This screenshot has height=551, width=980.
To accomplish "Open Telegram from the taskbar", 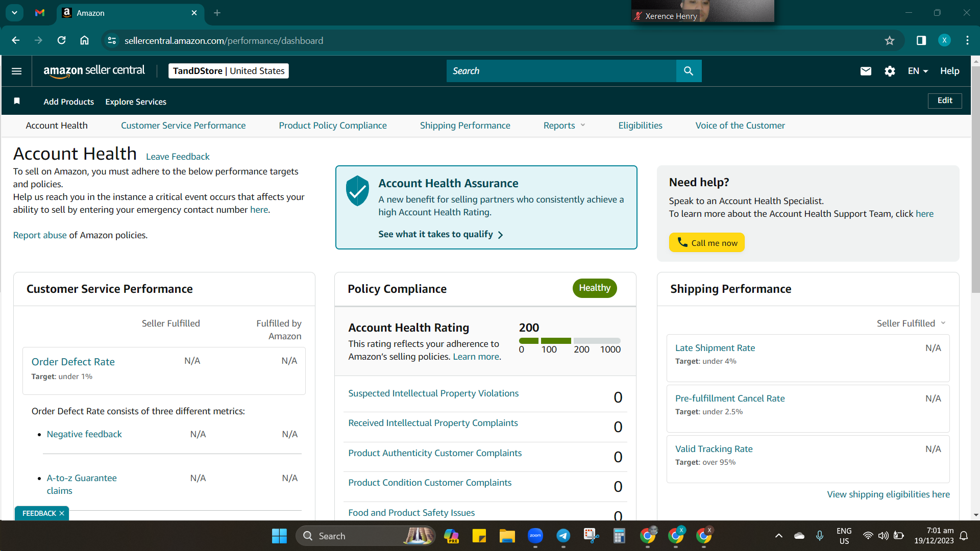I will click(563, 536).
